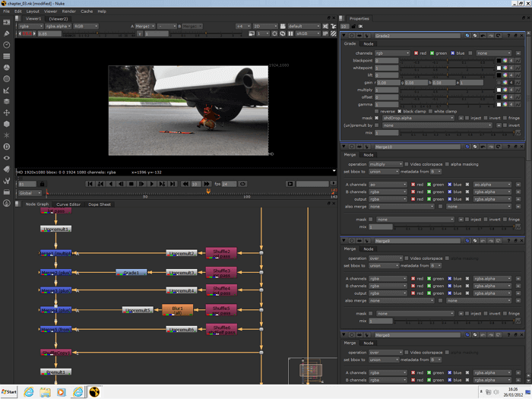The width and height of the screenshot is (532, 399).
Task: Enable Video colorspace in Merge10
Action: click(407, 164)
